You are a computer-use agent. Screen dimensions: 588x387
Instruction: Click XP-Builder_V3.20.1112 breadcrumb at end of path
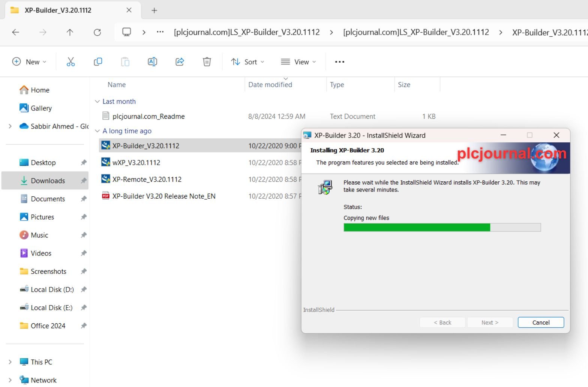pyautogui.click(x=550, y=32)
